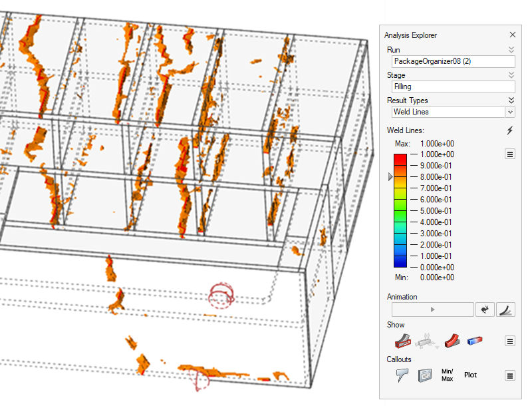Image resolution: width=532 pixels, height=406 pixels.
Task: Collapse the Result Types section chevron
Action: coord(511,101)
